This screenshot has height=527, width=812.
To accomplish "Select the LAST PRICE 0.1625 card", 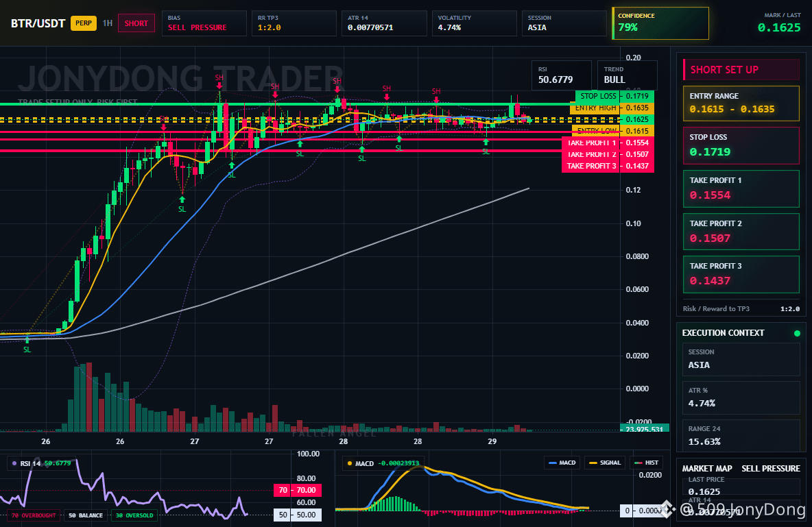I will 741,486.
